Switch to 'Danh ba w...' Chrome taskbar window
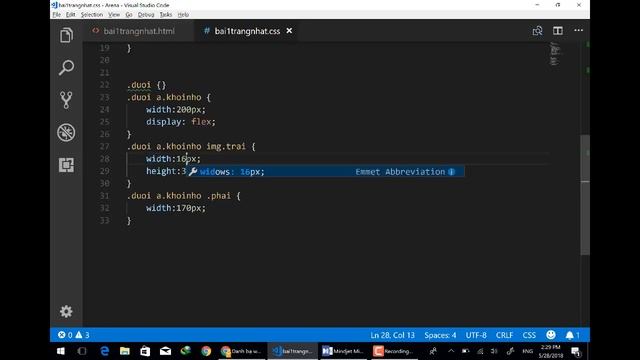Viewport: 640px width, 360px height. (x=241, y=351)
